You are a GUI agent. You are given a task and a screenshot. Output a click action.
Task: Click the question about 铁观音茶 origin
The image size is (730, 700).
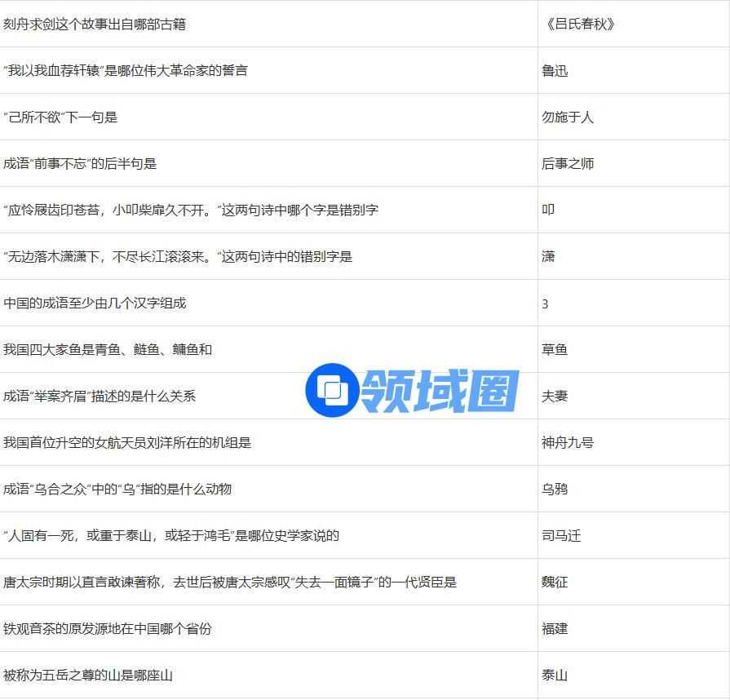pos(108,629)
